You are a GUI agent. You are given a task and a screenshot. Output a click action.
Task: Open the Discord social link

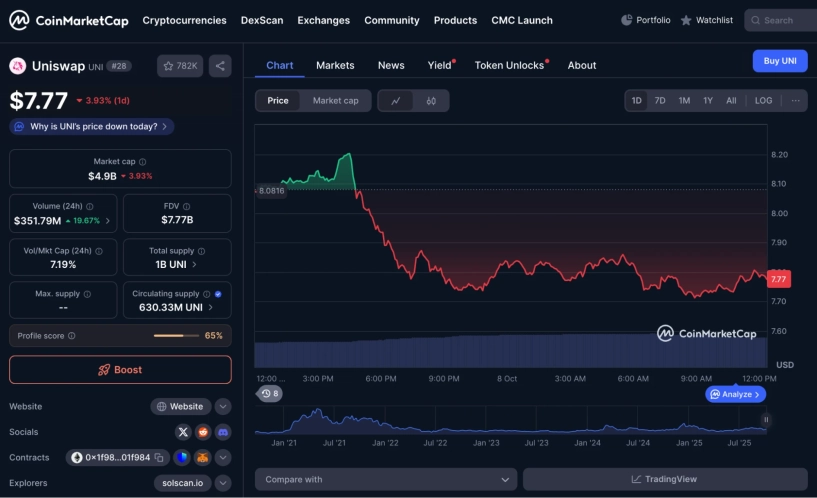coord(223,432)
